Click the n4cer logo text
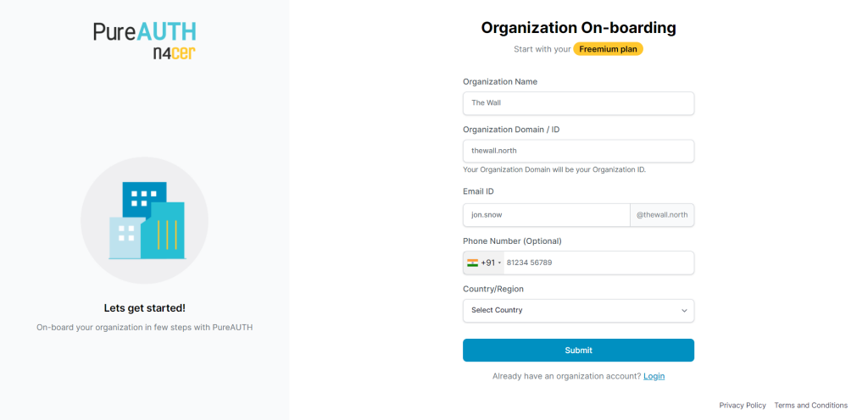Viewport: 868px width, 420px height. point(175,53)
